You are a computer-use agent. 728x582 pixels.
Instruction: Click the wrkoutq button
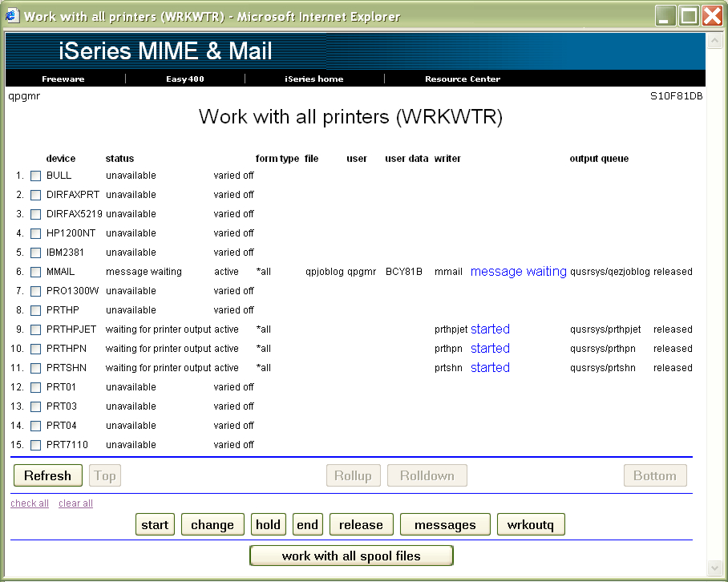pos(531,524)
